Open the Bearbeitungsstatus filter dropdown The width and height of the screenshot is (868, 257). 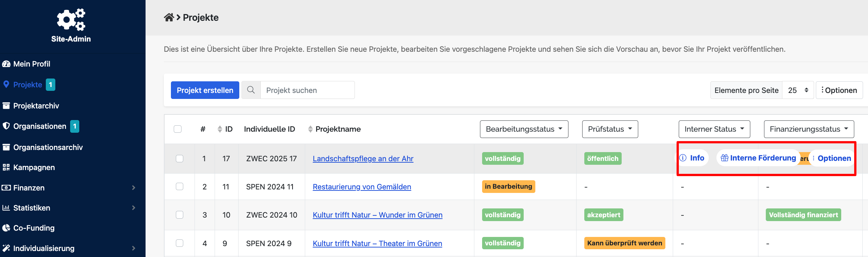524,129
